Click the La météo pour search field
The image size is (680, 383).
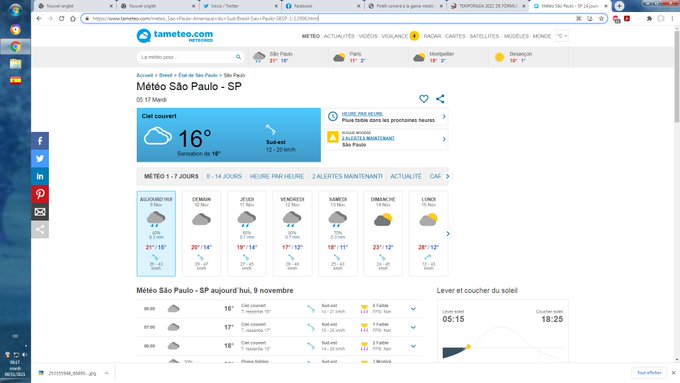coord(186,57)
